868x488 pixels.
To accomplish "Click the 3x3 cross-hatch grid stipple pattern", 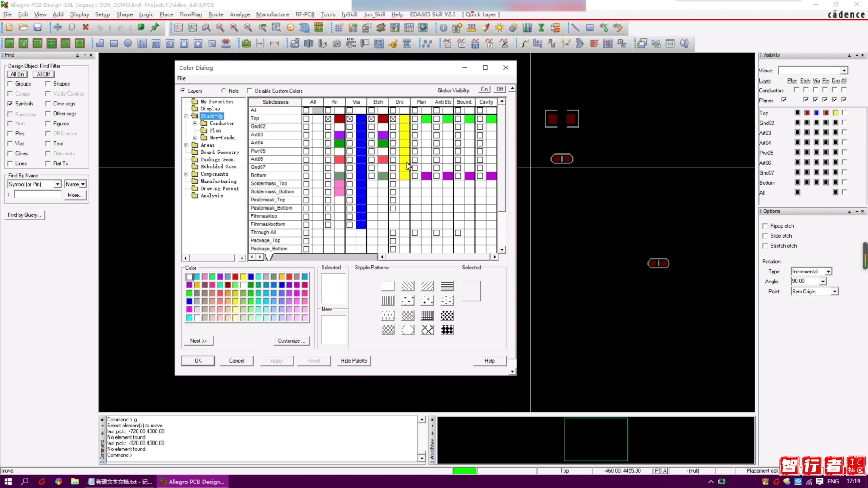I will pyautogui.click(x=427, y=315).
